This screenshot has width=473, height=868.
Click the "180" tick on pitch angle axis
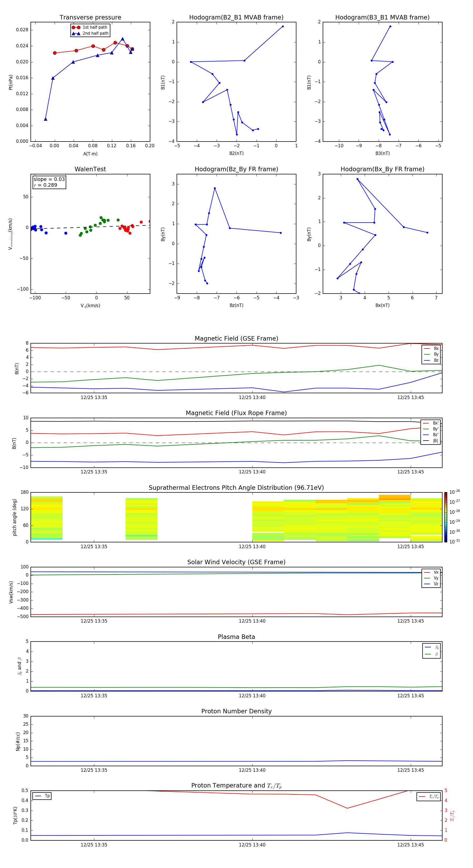[x=25, y=492]
